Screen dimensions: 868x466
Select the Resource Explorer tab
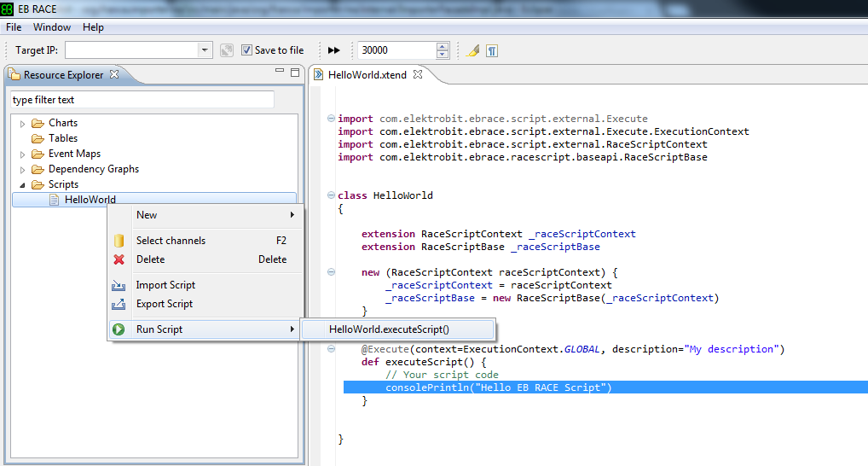pyautogui.click(x=64, y=75)
